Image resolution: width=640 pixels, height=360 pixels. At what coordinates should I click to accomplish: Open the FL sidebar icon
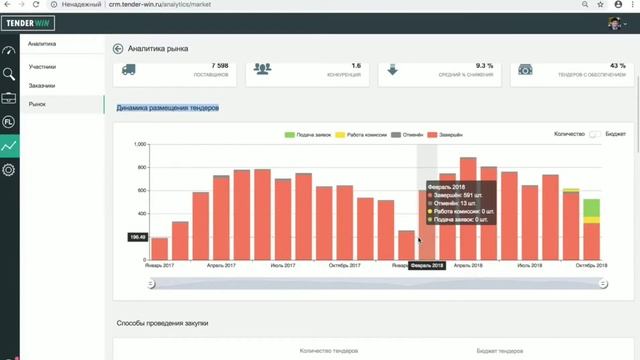9,122
